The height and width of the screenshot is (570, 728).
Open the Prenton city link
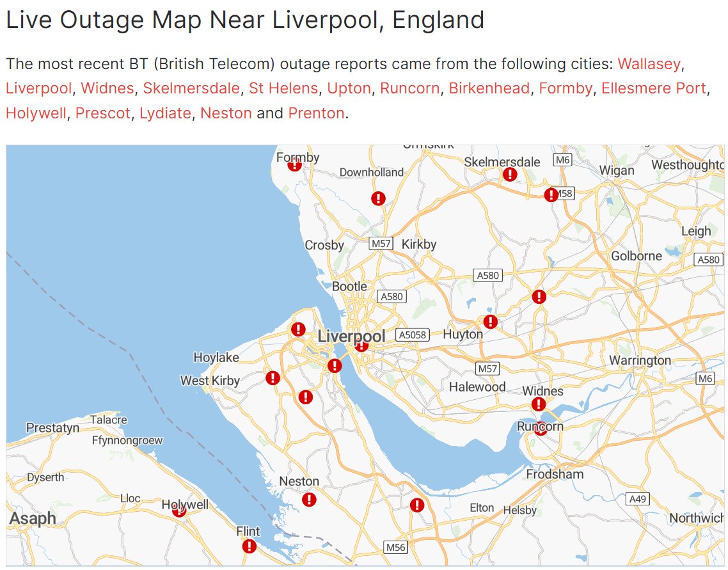(x=316, y=113)
